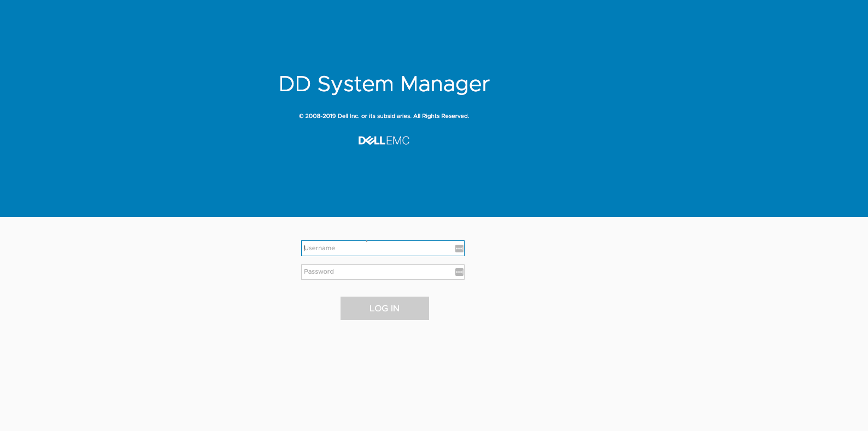868x431 pixels.
Task: Click the EMC part of the logo
Action: click(x=398, y=140)
